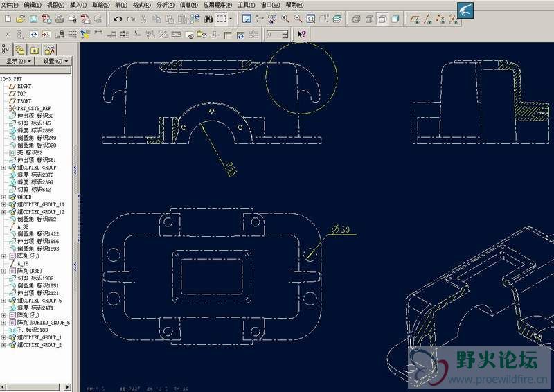
Task: Open the 文件(F) menu
Action: 10,5
